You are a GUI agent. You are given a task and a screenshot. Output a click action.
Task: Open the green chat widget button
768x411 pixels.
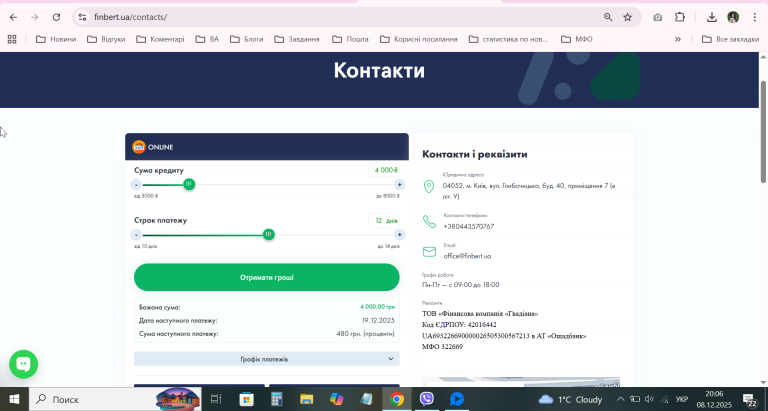pos(23,364)
